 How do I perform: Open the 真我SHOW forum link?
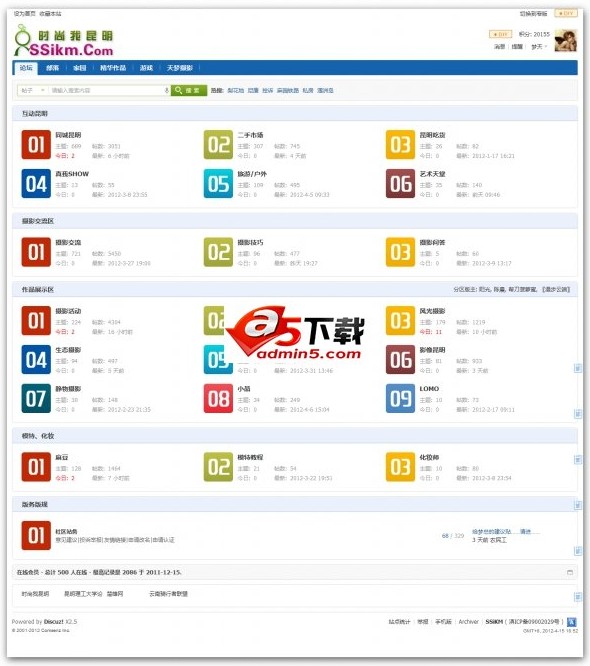(72, 174)
